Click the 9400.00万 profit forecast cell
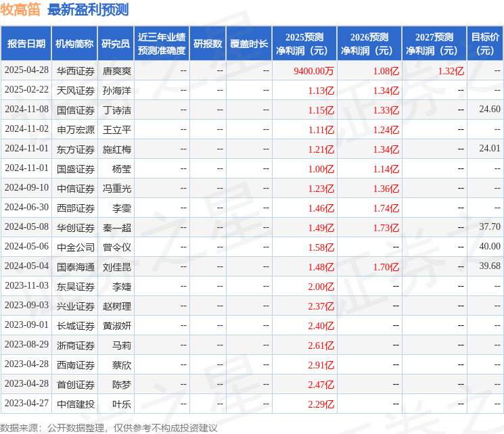Screen dimensions: 504x434 point(313,71)
